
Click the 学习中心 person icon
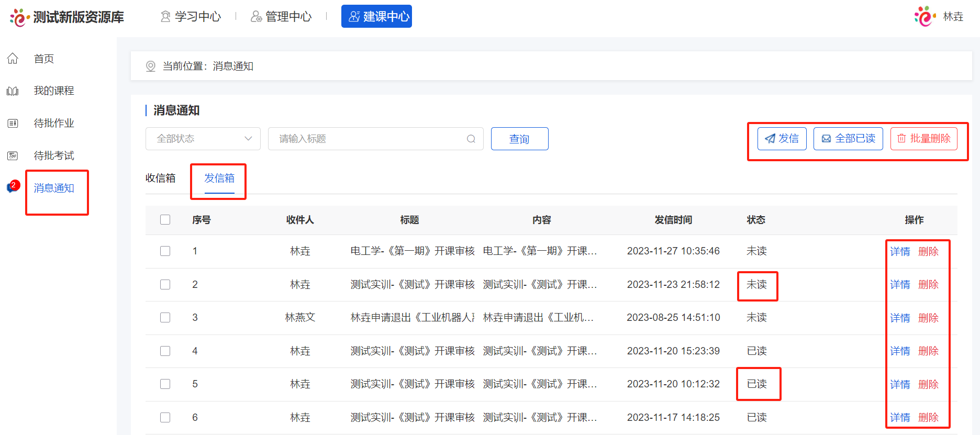[165, 17]
